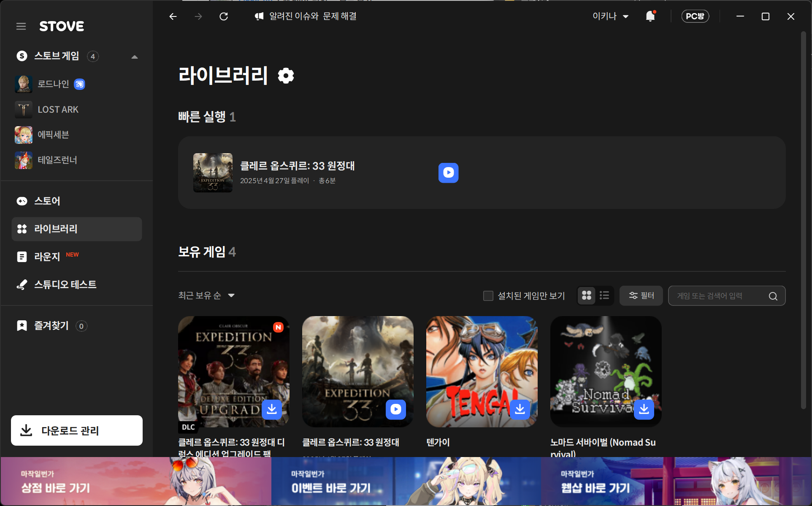Screen dimensions: 812x506
Task: Open the 라이브러리 menu
Action: 77,229
